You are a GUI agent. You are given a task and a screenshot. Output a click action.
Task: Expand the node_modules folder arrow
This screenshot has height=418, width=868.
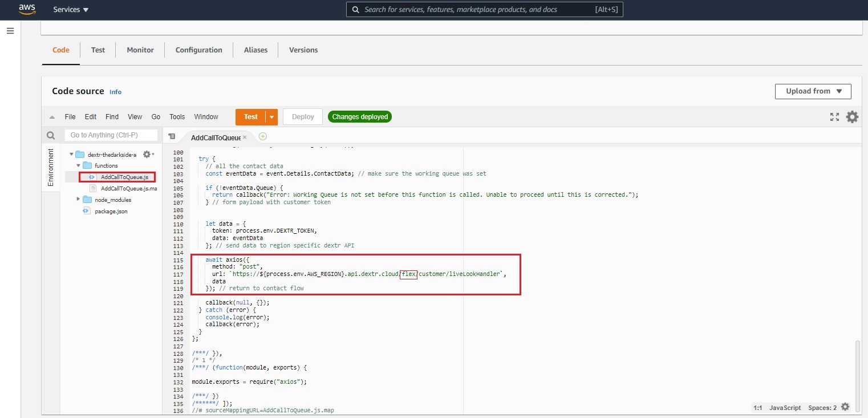tap(78, 200)
